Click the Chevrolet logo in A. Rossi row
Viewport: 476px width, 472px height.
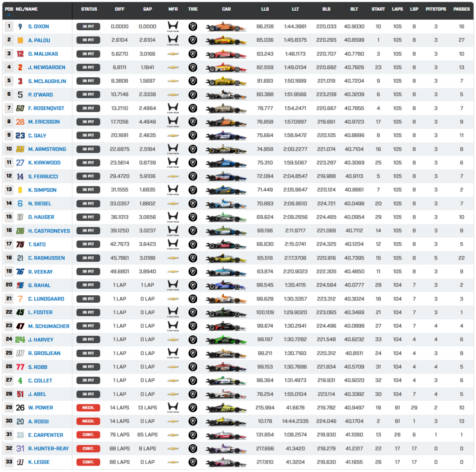[x=173, y=421]
